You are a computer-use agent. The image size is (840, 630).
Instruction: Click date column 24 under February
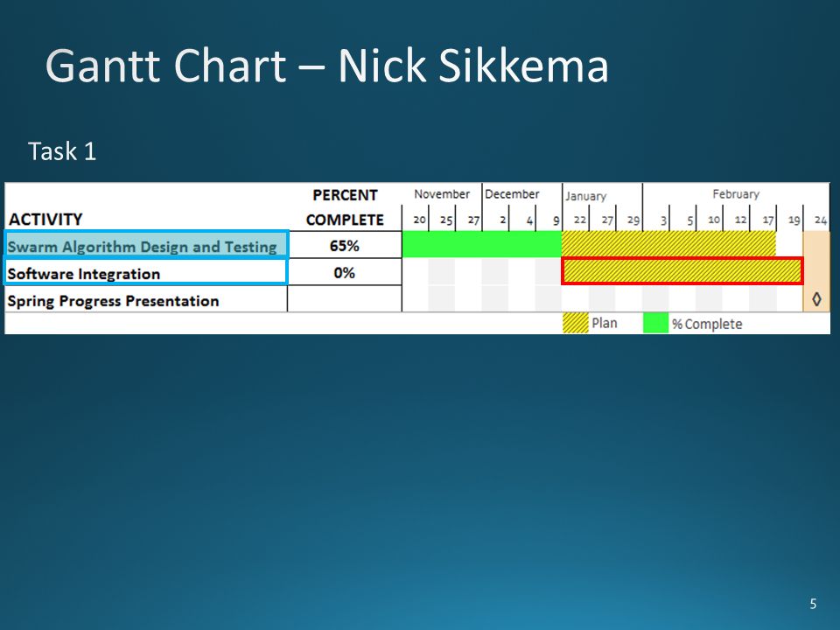point(821,220)
